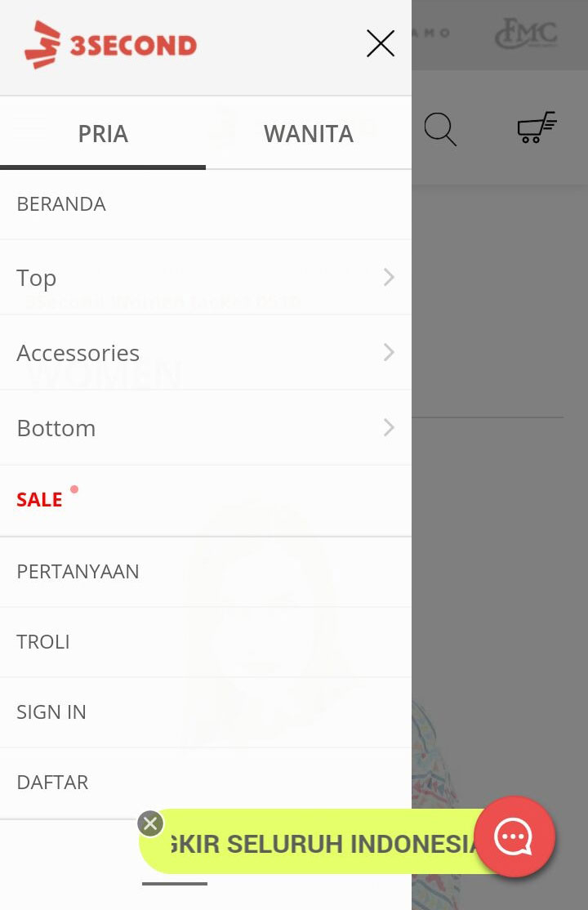Viewport: 588px width, 910px height.
Task: Open the SALE menu item
Action: coord(206,500)
